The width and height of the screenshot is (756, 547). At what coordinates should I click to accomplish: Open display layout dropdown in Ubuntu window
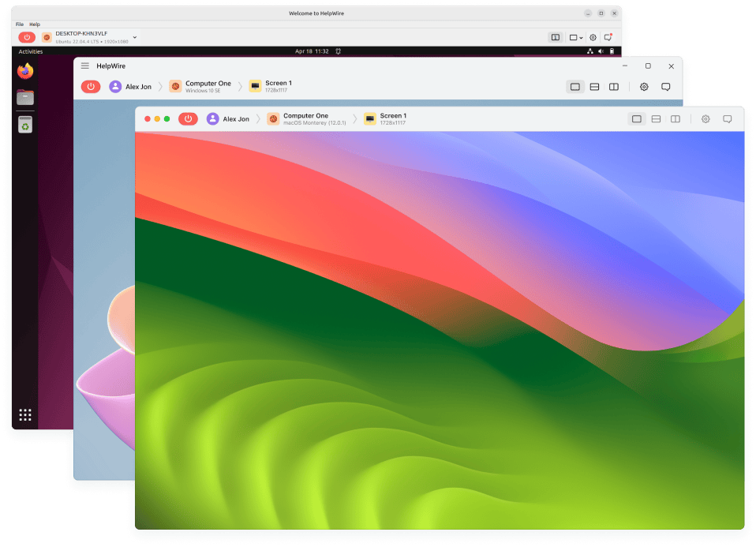[576, 37]
